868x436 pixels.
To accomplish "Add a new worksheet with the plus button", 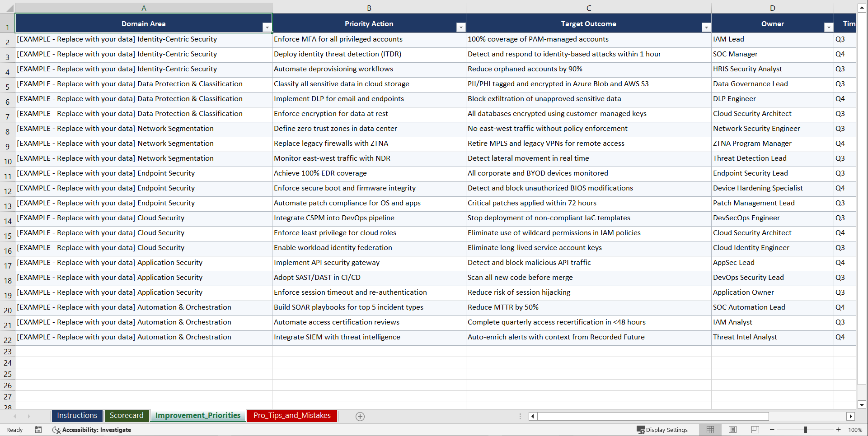I will pos(360,416).
